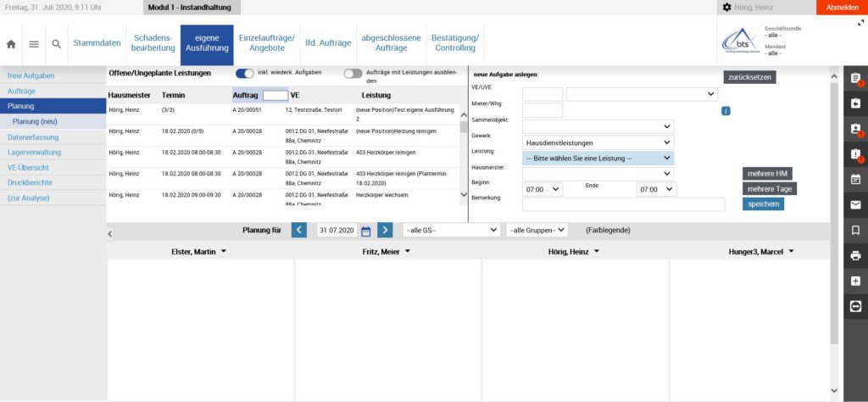
Task: Go to next day with right arrow
Action: 385,230
